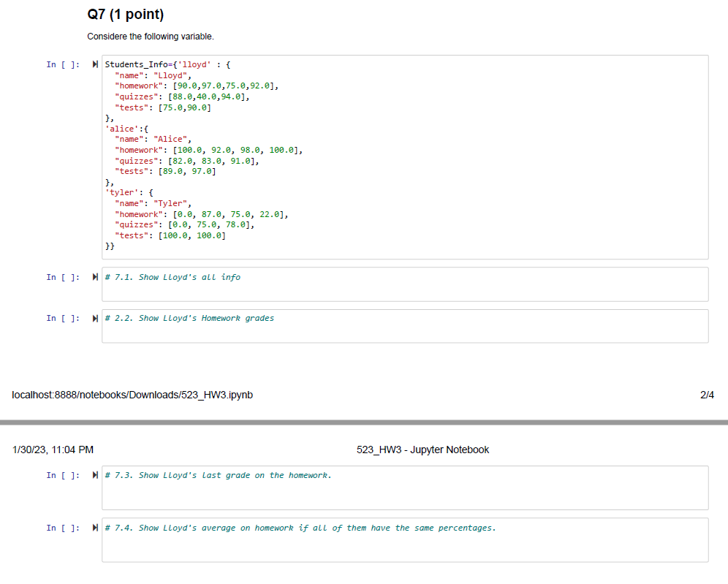Click the '523_HW3 - Jupyter Notebook' header text
The width and height of the screenshot is (728, 584).
tap(422, 450)
